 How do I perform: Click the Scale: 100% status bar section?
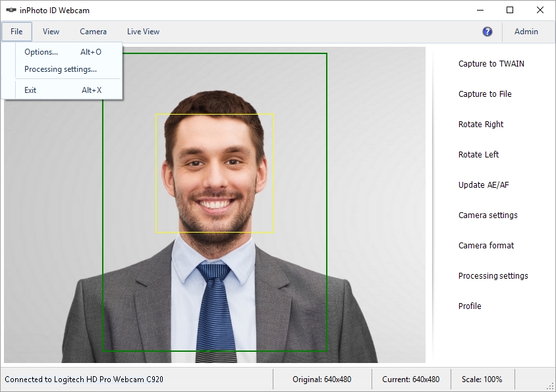click(x=482, y=379)
